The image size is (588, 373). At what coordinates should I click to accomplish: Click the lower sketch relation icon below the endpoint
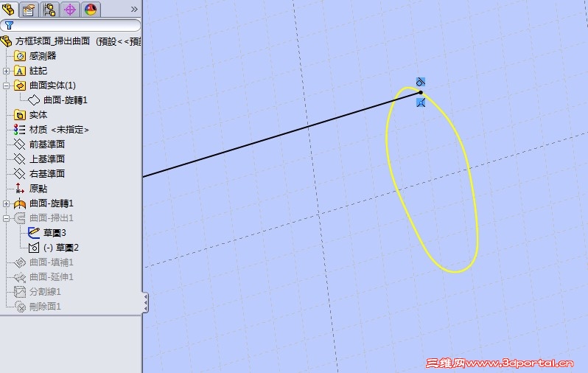click(x=421, y=102)
